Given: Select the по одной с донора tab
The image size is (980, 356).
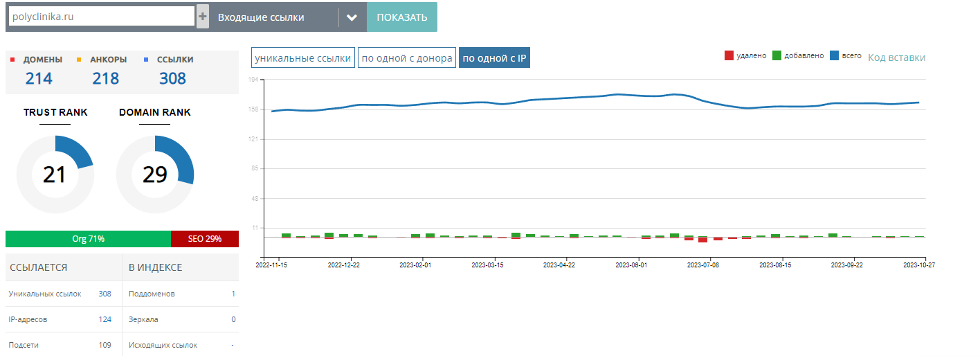Looking at the screenshot, I should [407, 58].
